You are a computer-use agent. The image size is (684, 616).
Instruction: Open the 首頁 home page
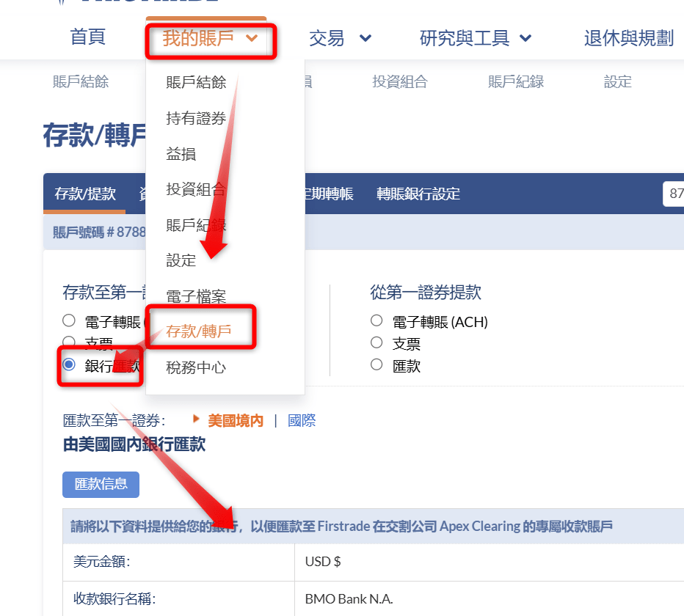pos(87,37)
